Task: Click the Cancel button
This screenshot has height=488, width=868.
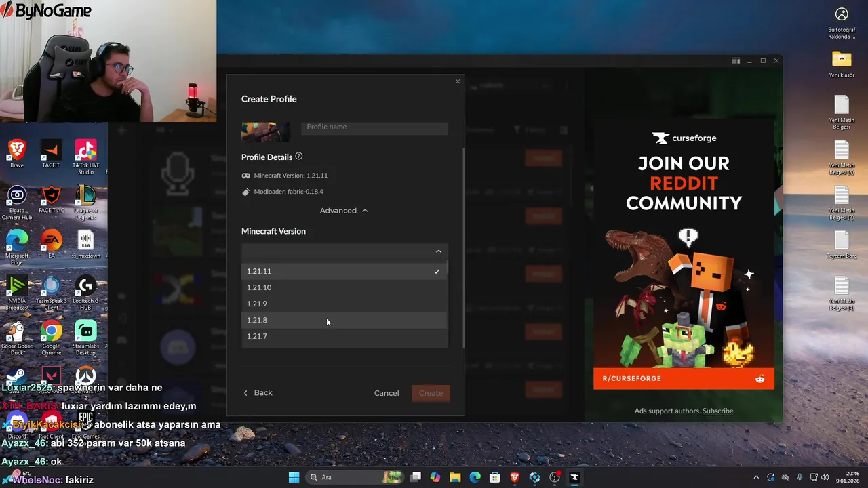Action: tap(387, 393)
